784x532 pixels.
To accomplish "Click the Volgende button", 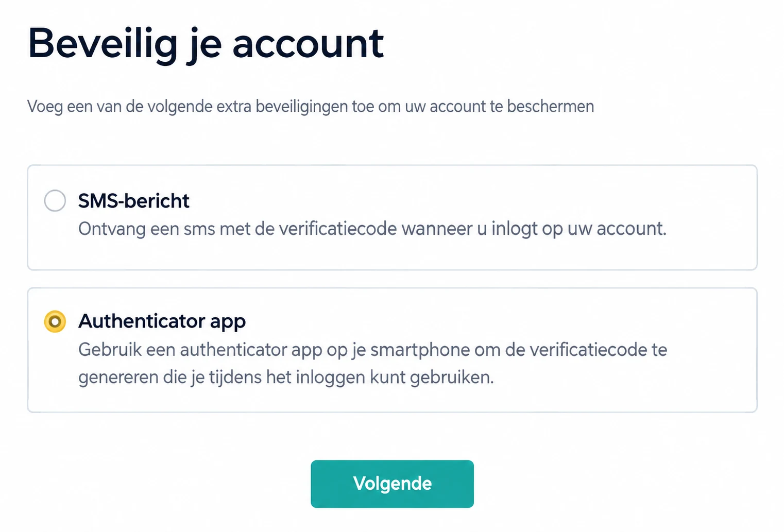I will [x=392, y=484].
